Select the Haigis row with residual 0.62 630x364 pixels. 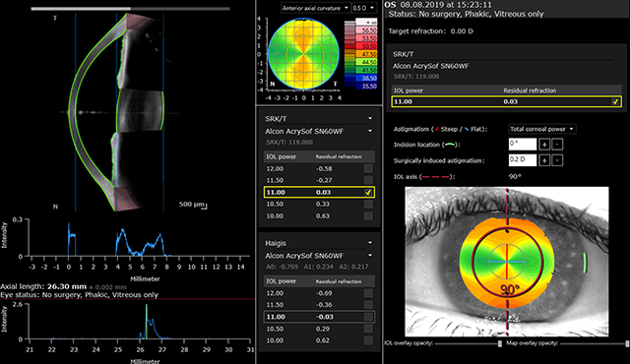[319, 340]
